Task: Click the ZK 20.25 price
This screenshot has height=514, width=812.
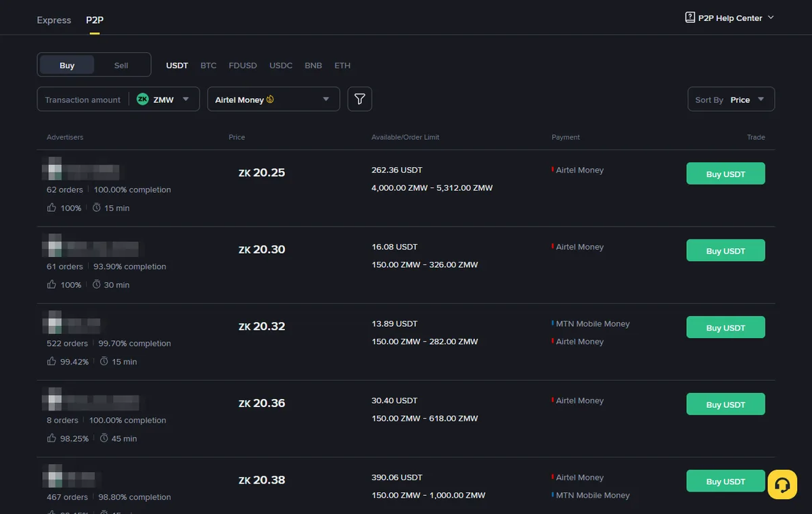Action: point(262,172)
